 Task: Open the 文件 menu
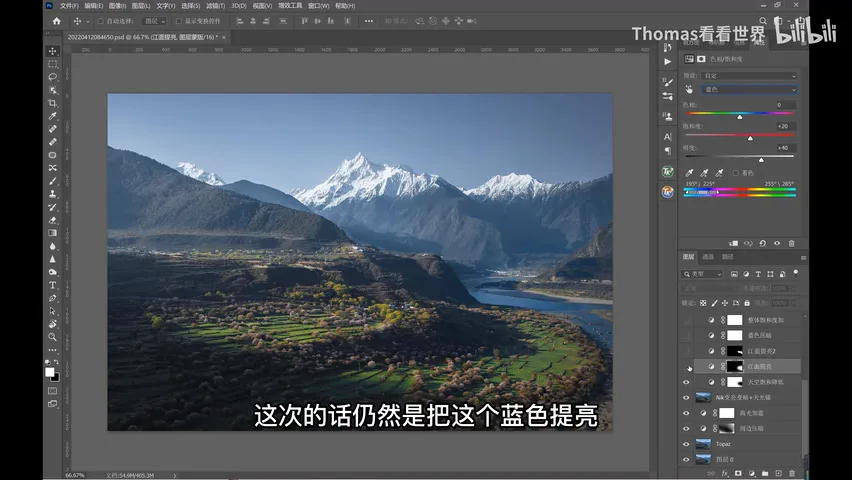point(69,6)
